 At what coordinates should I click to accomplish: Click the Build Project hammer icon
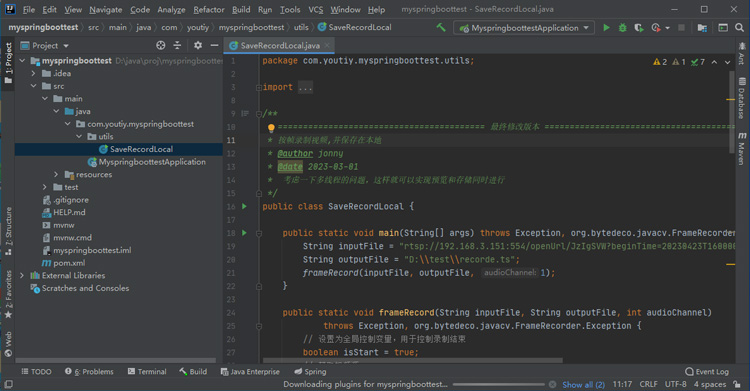441,28
